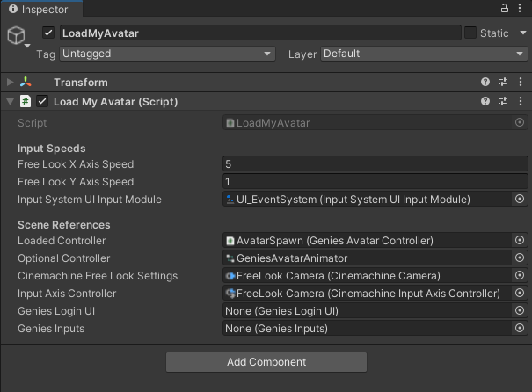Open object picker for Loaded Controller
Image resolution: width=532 pixels, height=392 pixels.
[520, 241]
